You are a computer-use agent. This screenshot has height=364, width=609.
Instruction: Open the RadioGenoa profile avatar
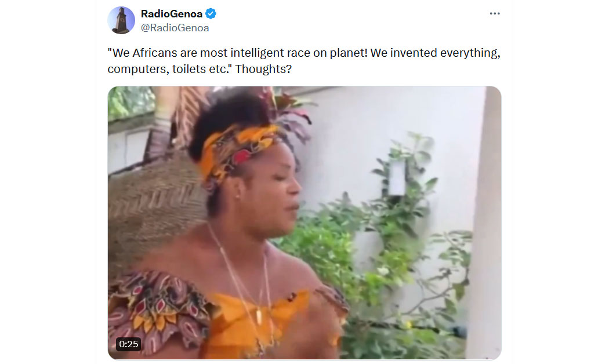coord(121,20)
